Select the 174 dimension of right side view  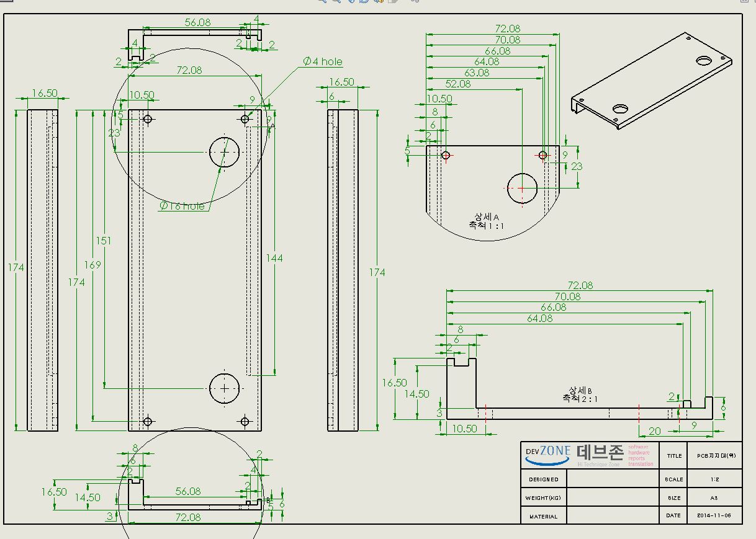coord(376,272)
